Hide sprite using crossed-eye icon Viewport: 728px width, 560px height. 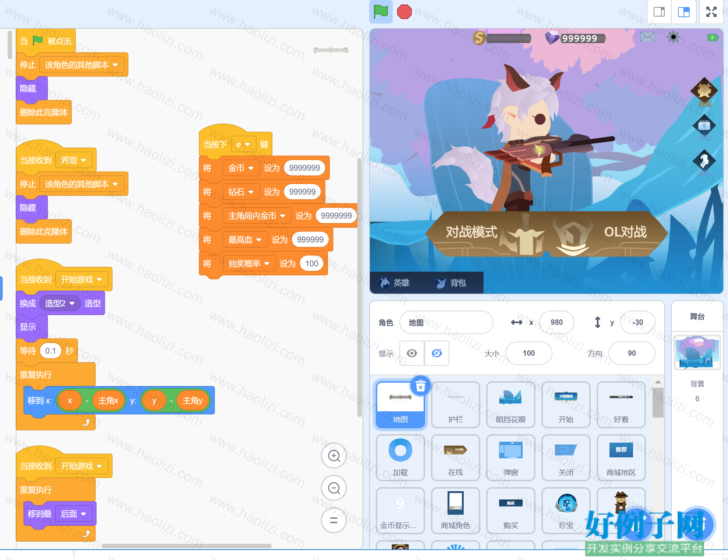point(437,353)
